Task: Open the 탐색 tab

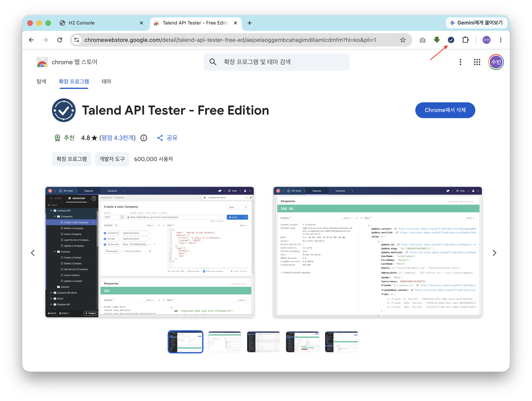Action: click(x=41, y=82)
